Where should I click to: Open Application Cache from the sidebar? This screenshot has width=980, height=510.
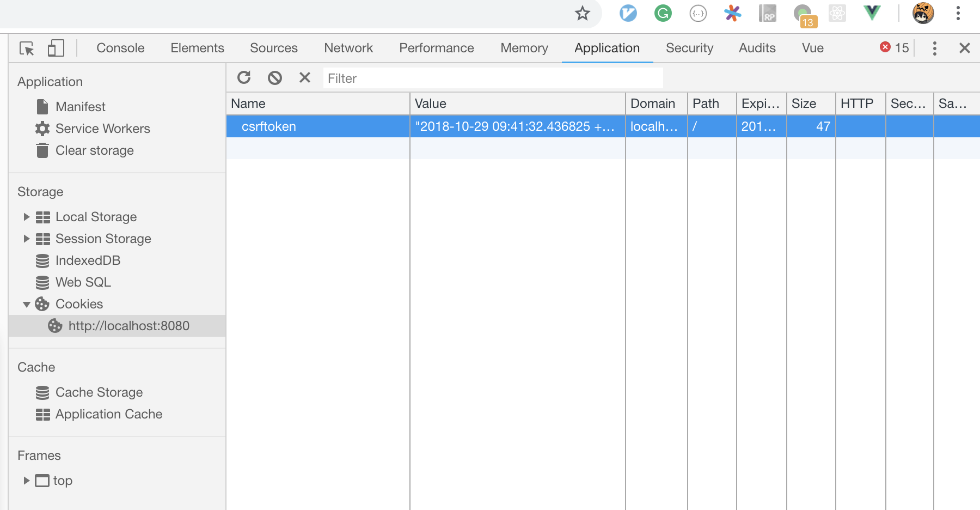coord(109,414)
